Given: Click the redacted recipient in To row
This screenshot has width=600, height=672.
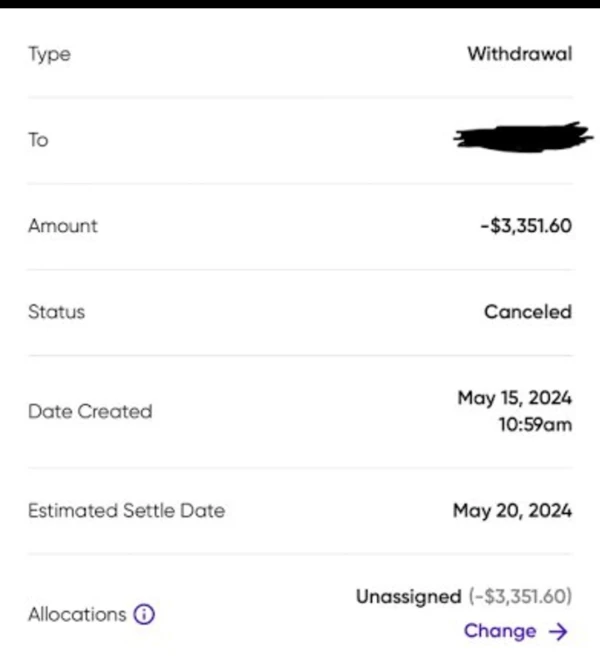Looking at the screenshot, I should (x=516, y=138).
